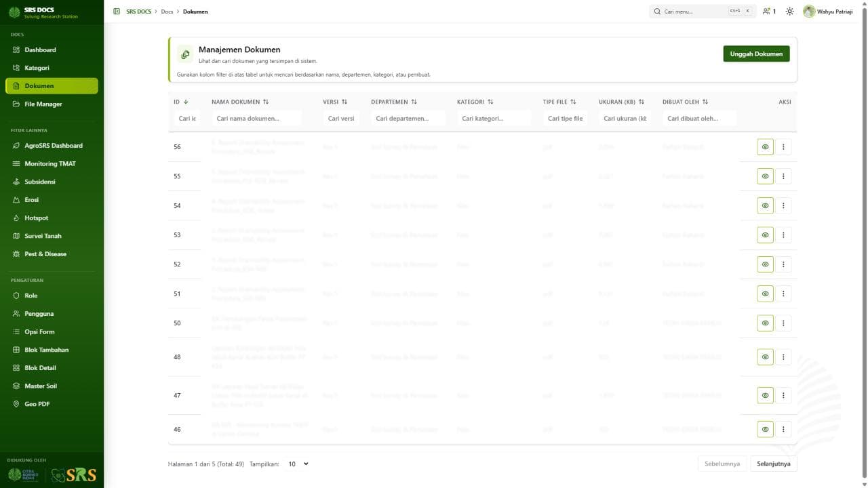
Task: Open Pest & Disease page
Action: point(52,254)
